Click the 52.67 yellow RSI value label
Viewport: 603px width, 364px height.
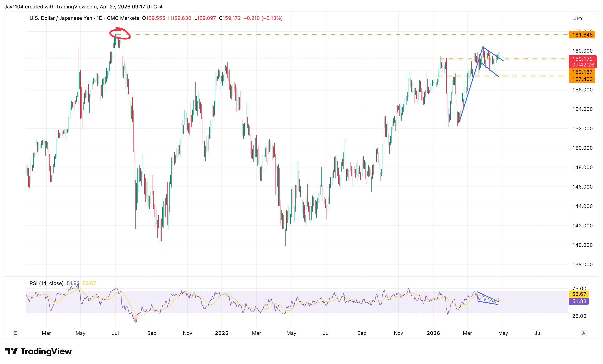578,294
